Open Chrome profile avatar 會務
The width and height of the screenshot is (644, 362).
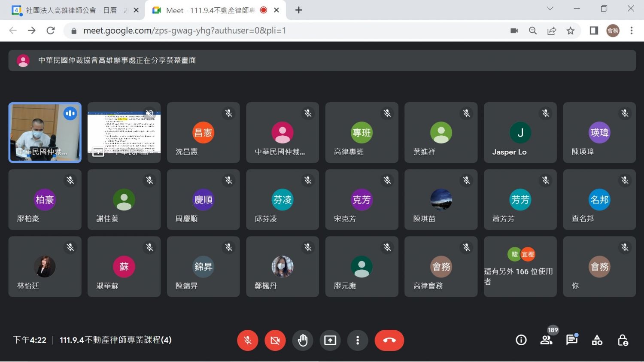613,30
